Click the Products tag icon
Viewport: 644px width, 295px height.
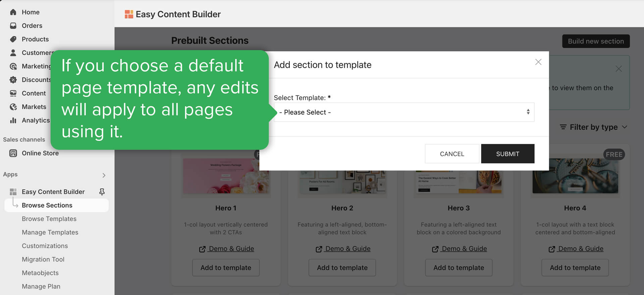tap(13, 39)
